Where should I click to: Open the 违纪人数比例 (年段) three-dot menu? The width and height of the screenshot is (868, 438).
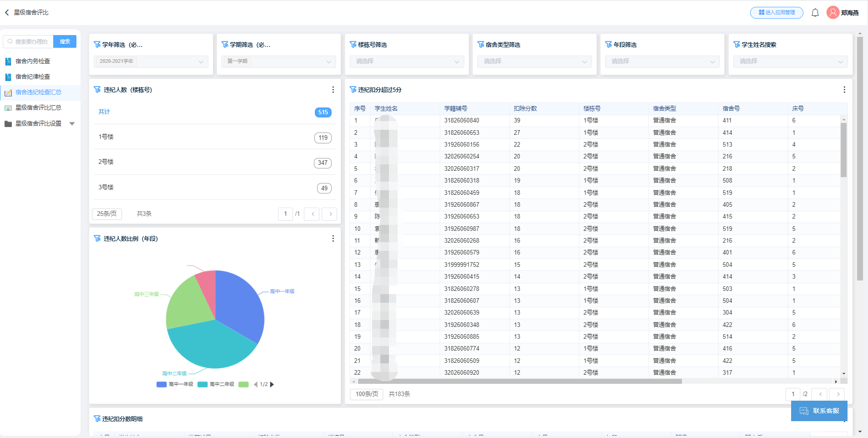pyautogui.click(x=333, y=239)
